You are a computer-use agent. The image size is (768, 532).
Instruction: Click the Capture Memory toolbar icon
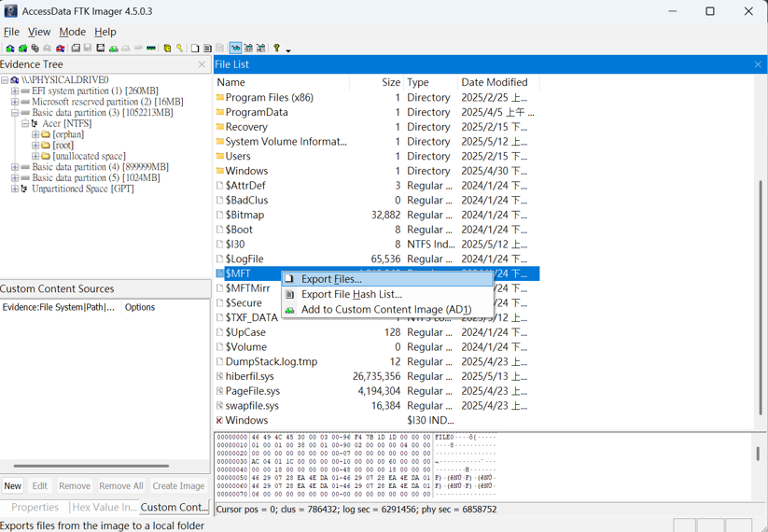pyautogui.click(x=151, y=48)
